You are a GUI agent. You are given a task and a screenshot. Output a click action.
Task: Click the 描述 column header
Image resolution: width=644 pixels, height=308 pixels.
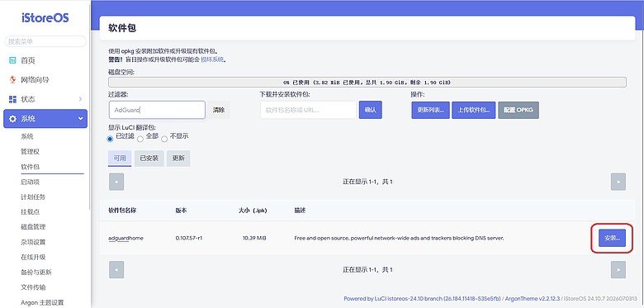[x=300, y=211]
